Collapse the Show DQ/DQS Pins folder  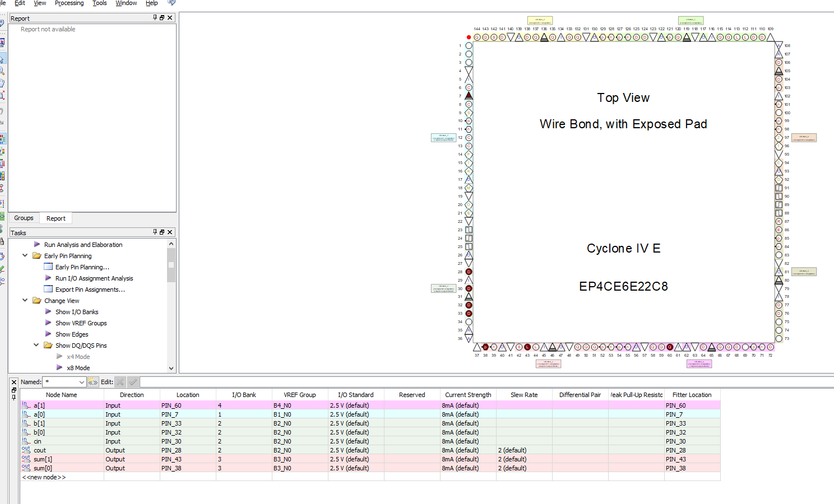36,345
